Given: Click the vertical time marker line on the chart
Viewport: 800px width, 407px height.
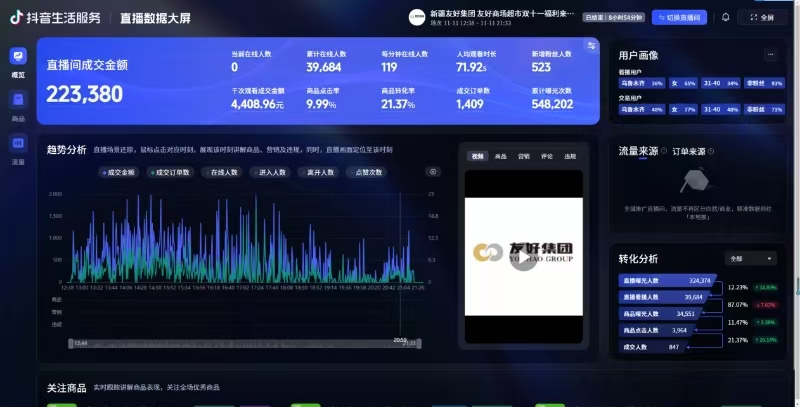Looking at the screenshot, I should point(400,263).
